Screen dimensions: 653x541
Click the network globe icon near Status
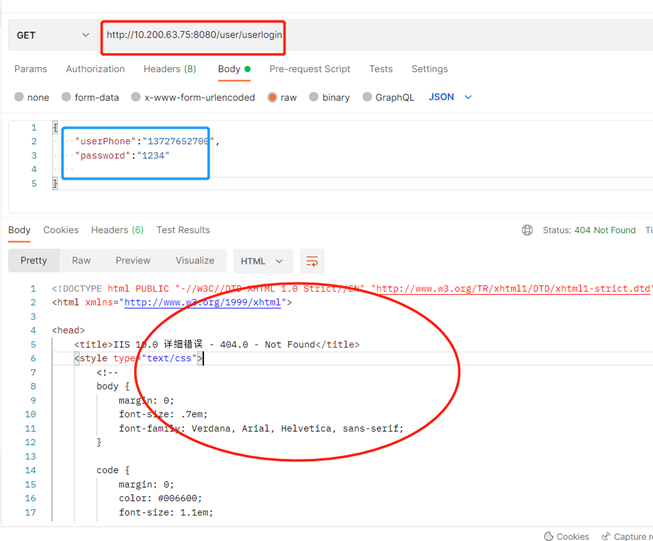tap(527, 230)
